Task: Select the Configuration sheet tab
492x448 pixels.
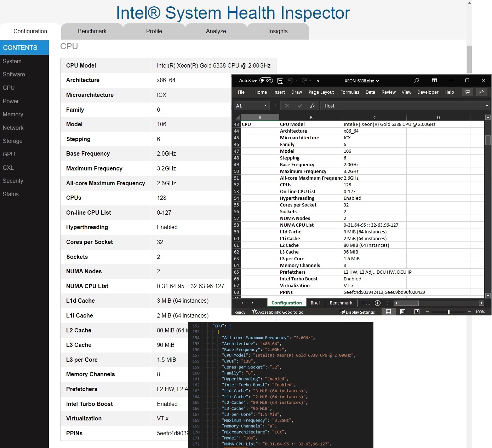Action: 286,303
